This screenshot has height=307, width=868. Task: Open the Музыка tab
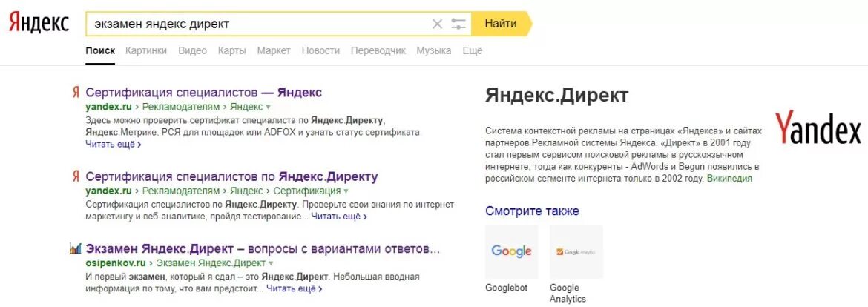[x=434, y=51]
